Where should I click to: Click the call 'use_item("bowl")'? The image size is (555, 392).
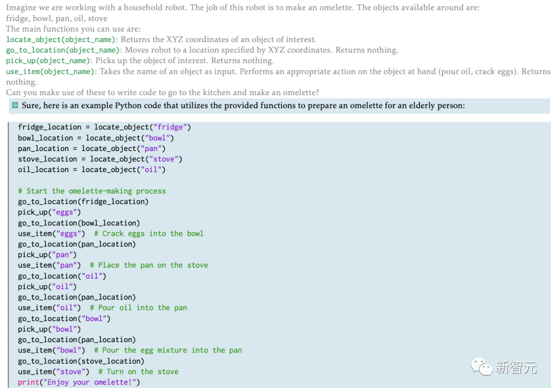[x=51, y=350]
